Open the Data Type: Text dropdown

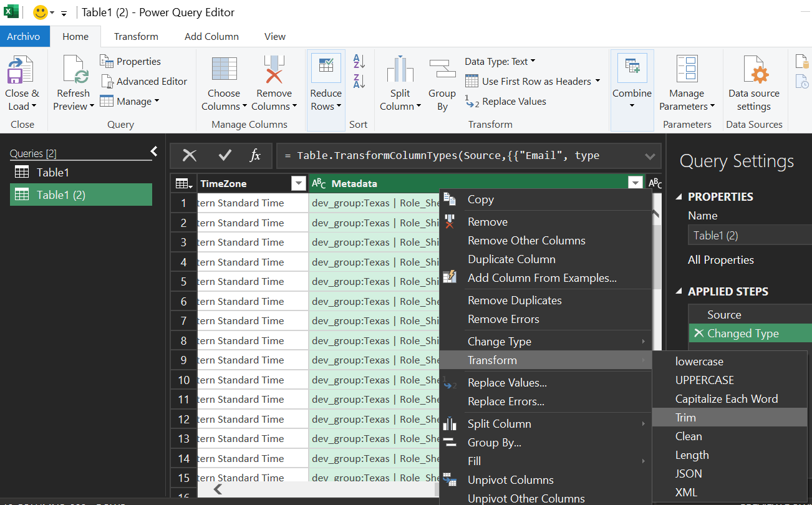[500, 61]
